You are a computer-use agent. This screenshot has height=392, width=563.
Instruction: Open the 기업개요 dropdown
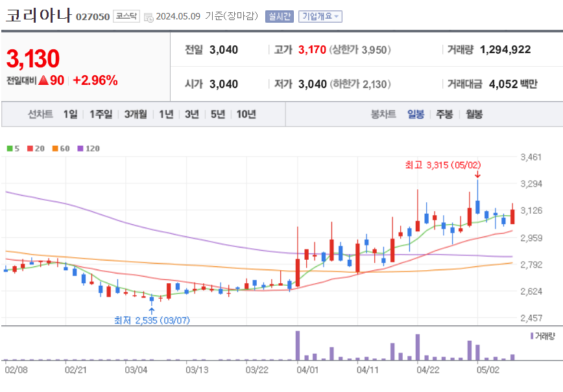pyautogui.click(x=320, y=16)
